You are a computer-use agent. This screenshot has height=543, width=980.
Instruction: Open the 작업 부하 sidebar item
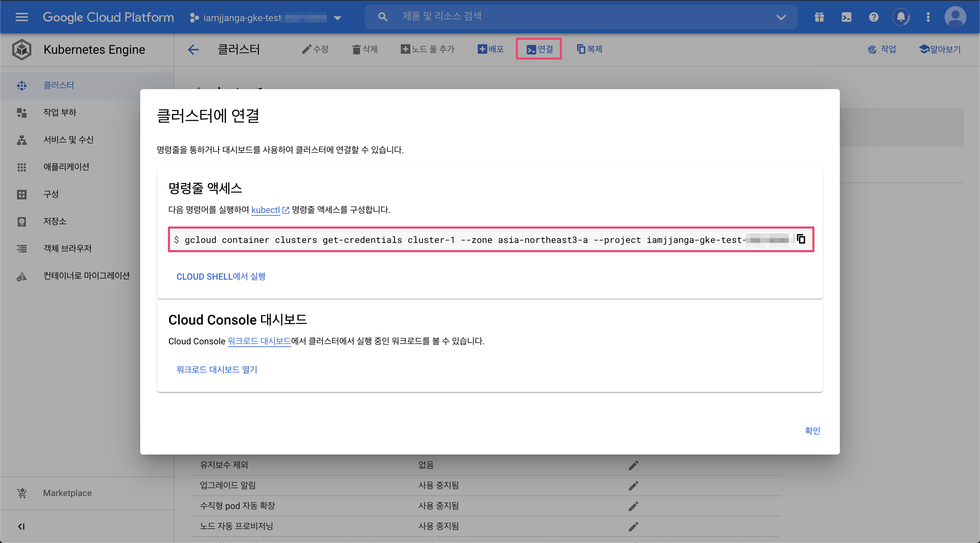click(60, 113)
